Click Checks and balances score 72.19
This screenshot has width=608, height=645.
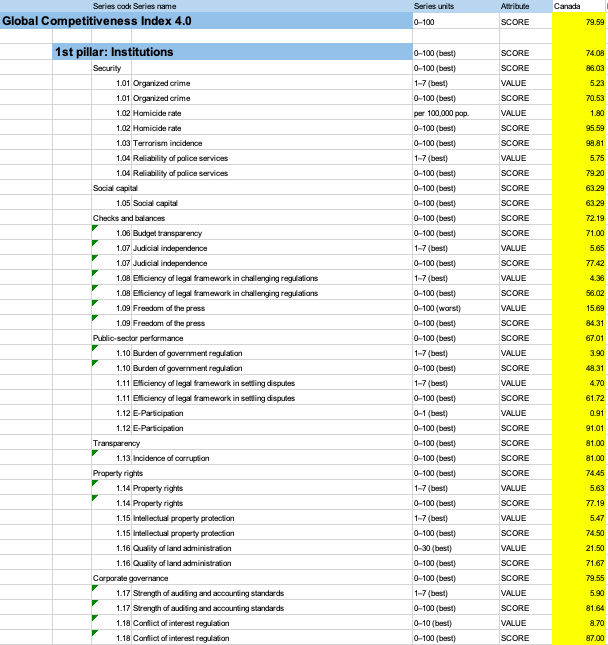click(x=579, y=218)
